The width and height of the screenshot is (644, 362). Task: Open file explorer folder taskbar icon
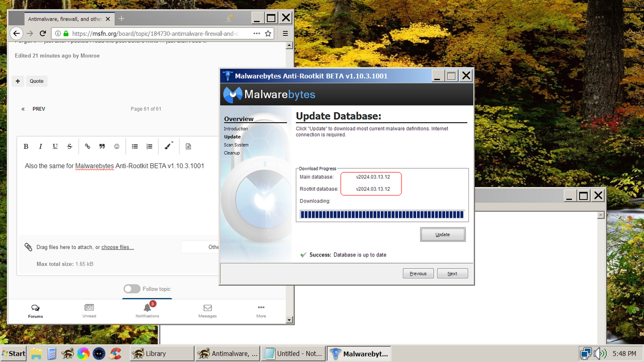(36, 353)
